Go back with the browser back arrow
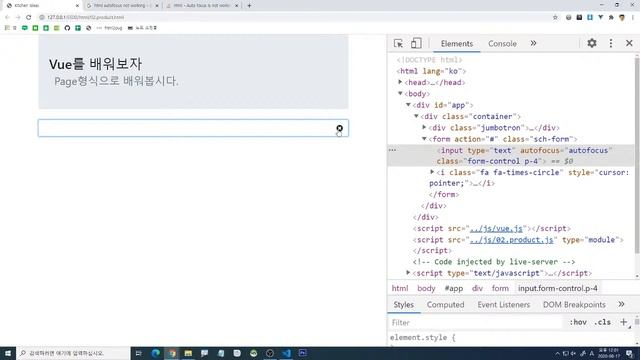The height and width of the screenshot is (360, 640). coord(7,17)
